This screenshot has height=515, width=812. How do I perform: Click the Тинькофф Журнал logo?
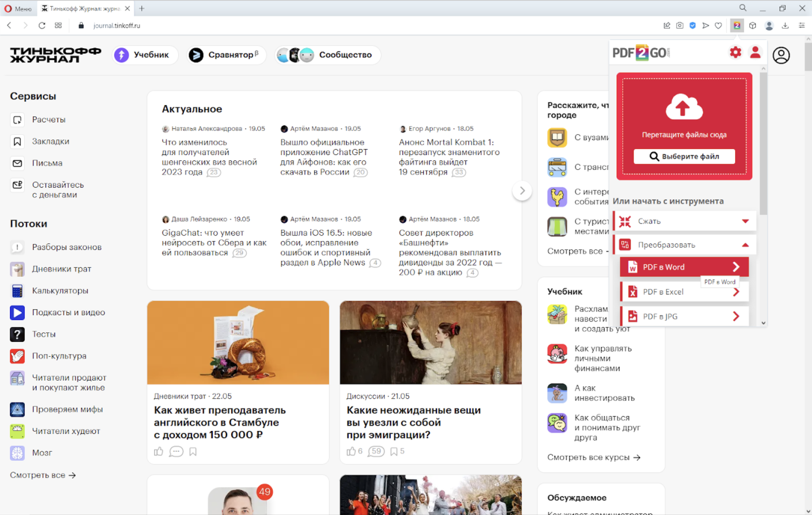click(56, 55)
